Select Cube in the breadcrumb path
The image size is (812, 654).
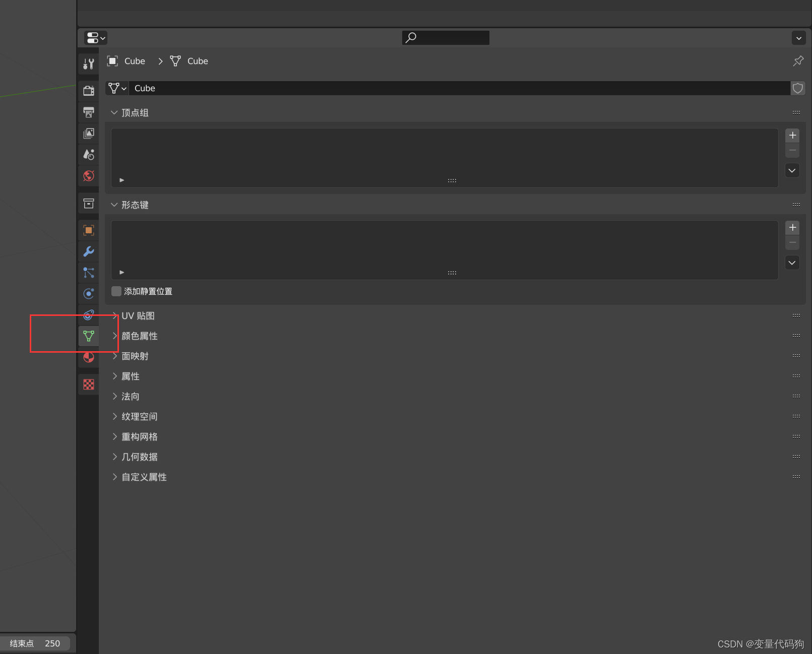click(x=134, y=61)
